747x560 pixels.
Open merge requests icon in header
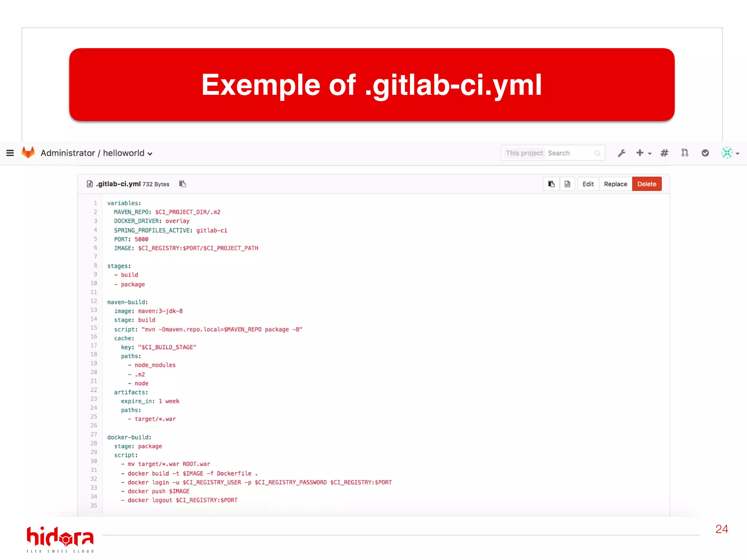point(685,153)
